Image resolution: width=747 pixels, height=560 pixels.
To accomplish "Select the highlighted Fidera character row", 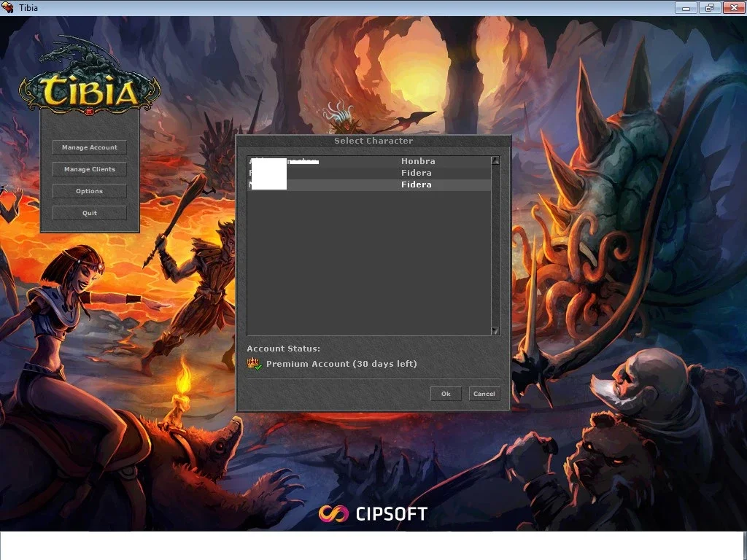I will tap(369, 184).
